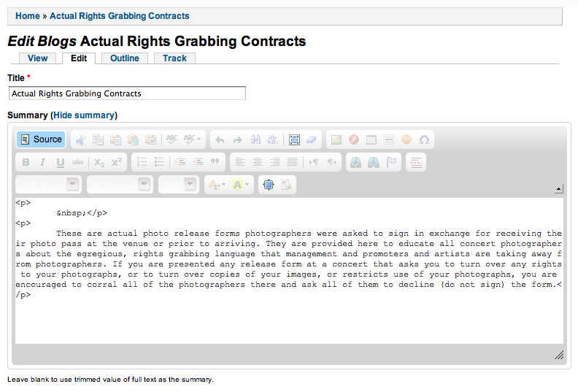The width and height of the screenshot is (578, 392).
Task: Click the Cut scissors icon
Action: pos(80,139)
